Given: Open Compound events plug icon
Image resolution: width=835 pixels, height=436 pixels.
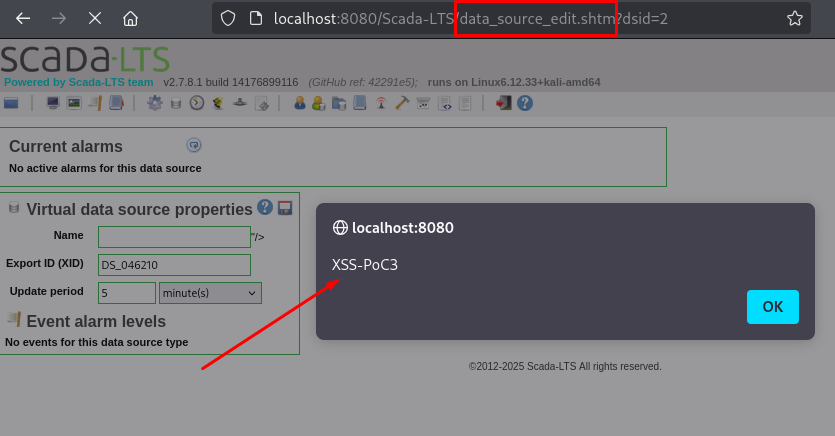Looking at the screenshot, I should point(218,103).
